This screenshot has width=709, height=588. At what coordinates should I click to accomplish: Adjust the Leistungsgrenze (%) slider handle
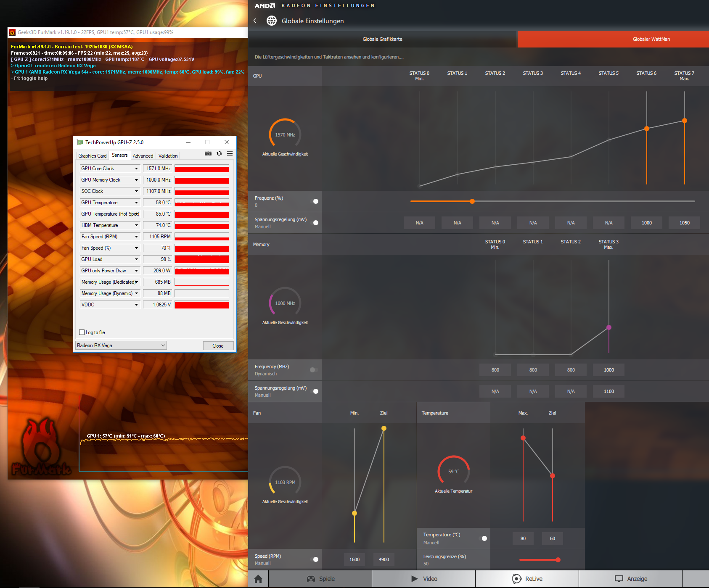(558, 560)
